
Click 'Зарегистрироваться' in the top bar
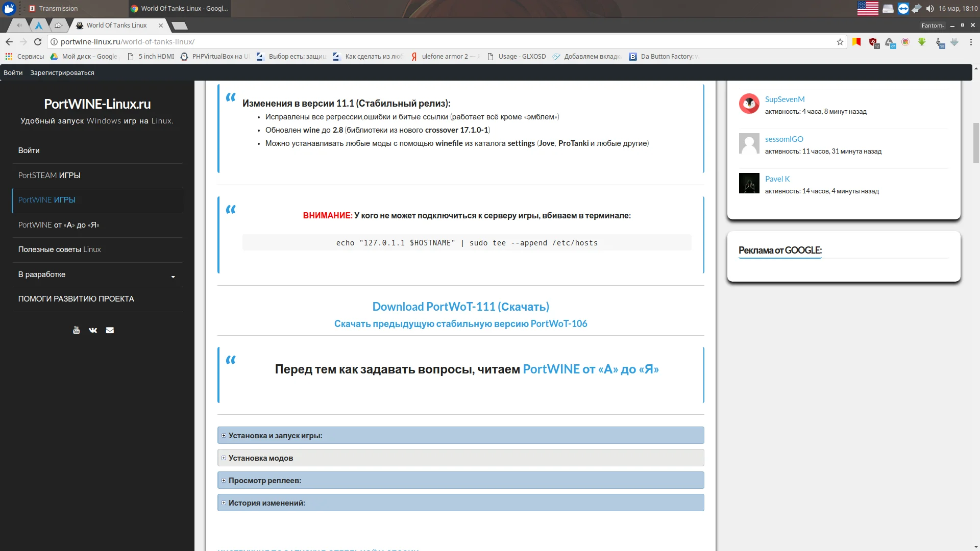click(x=62, y=72)
